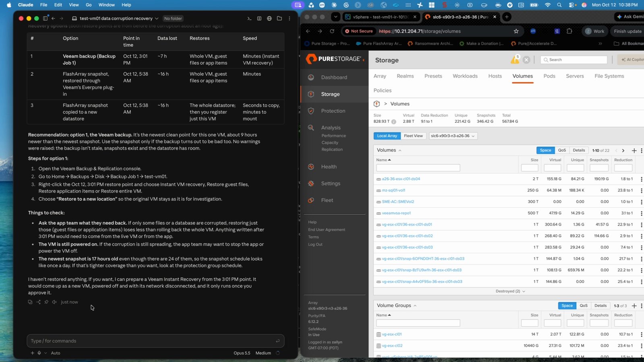Toggle the Claude sidebar panel icon

click(45, 19)
